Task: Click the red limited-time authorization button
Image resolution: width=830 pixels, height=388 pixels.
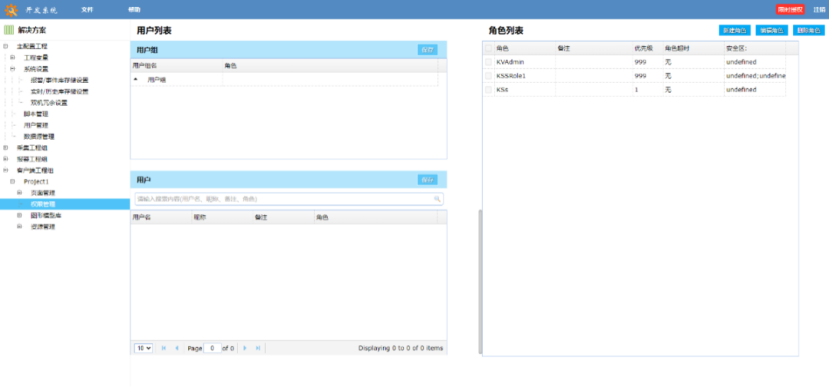Action: (790, 10)
